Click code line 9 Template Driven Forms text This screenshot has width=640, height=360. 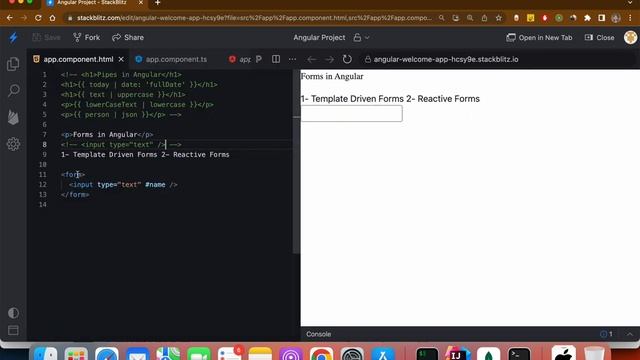click(x=145, y=155)
